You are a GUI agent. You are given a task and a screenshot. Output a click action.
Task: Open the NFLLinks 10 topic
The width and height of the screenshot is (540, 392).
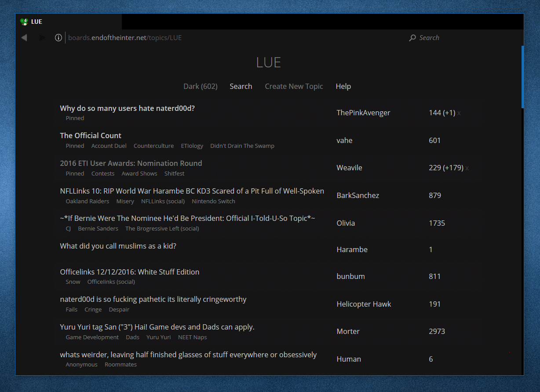pos(192,191)
